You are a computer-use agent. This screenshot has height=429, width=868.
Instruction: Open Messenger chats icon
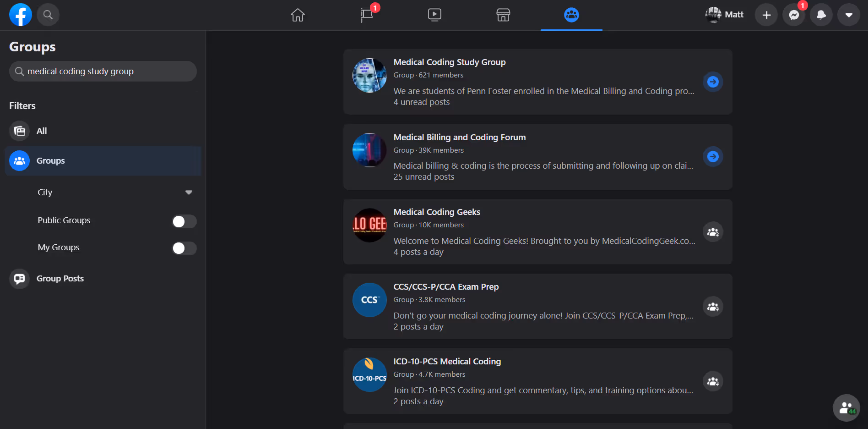(x=794, y=15)
